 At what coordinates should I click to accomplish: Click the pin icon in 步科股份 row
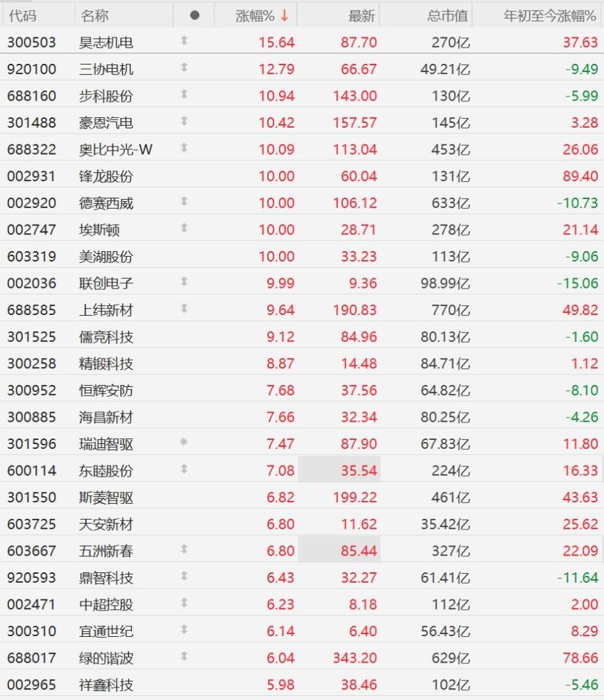point(184,94)
